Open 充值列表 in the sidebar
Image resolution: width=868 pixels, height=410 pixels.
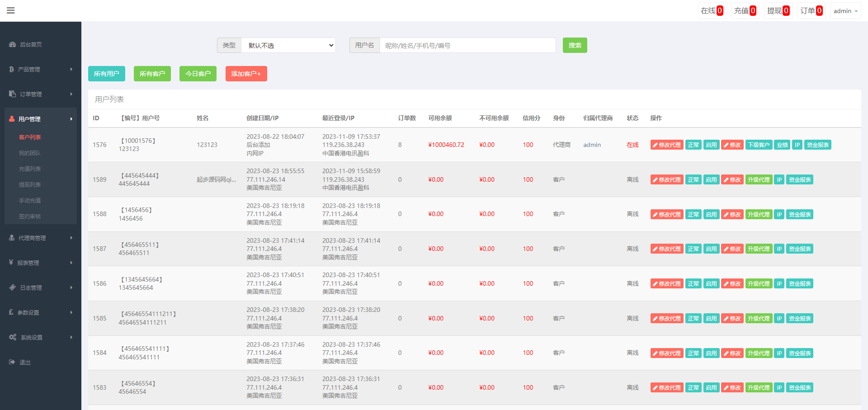pyautogui.click(x=30, y=169)
